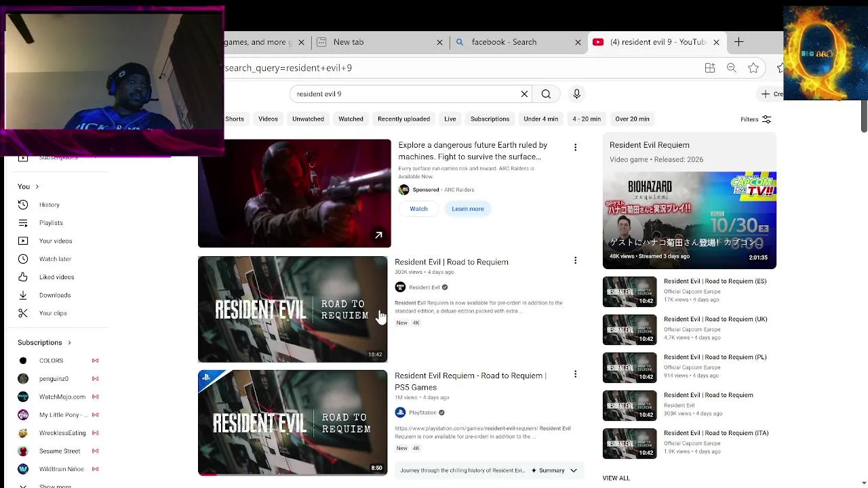
Task: Click the Watch button on the ad
Action: 418,209
